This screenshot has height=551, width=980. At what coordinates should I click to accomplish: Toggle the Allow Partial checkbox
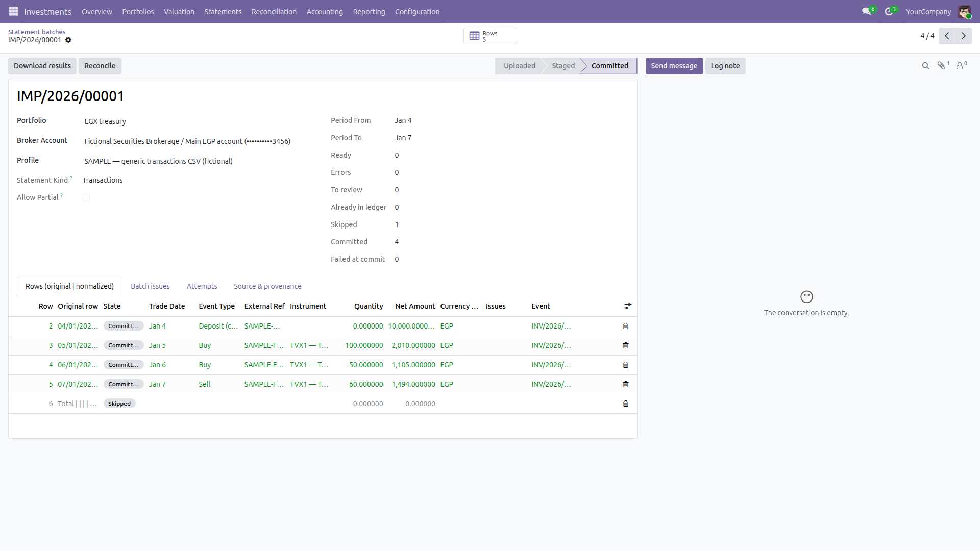pyautogui.click(x=86, y=197)
